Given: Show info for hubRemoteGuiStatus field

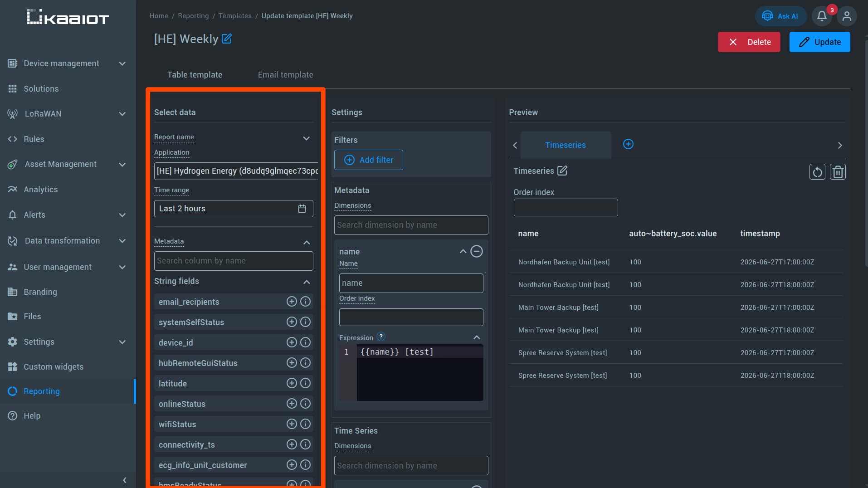Looking at the screenshot, I should pos(306,363).
